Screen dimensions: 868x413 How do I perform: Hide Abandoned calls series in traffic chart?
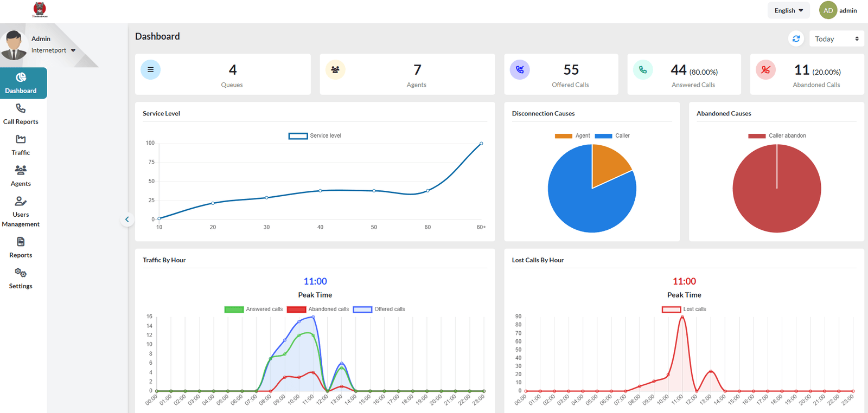pos(318,309)
